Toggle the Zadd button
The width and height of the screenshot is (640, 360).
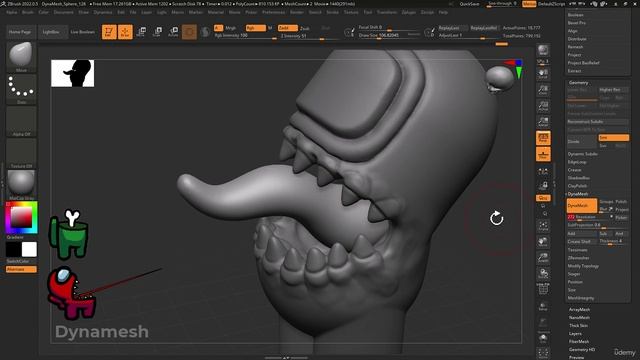tap(287, 28)
